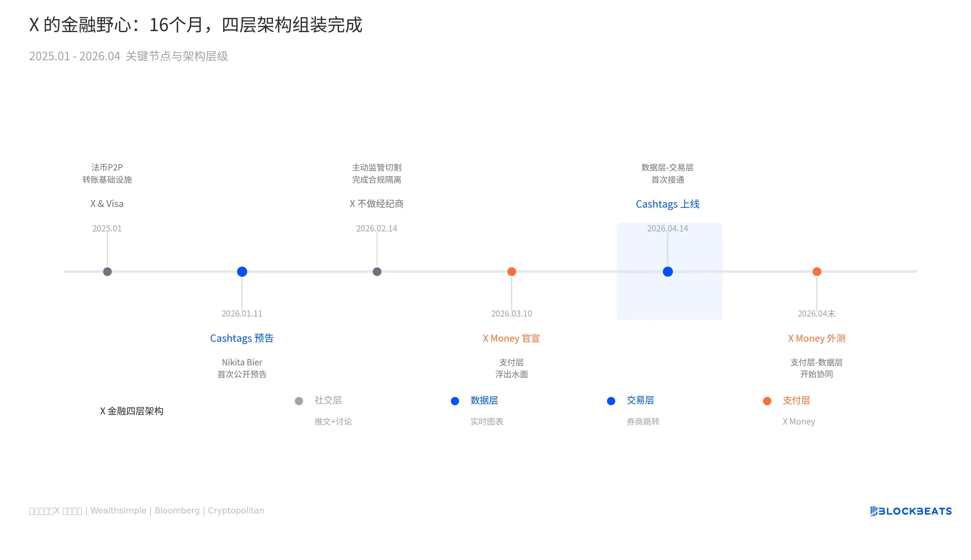Click the Cashtags 预告 label

(x=242, y=338)
